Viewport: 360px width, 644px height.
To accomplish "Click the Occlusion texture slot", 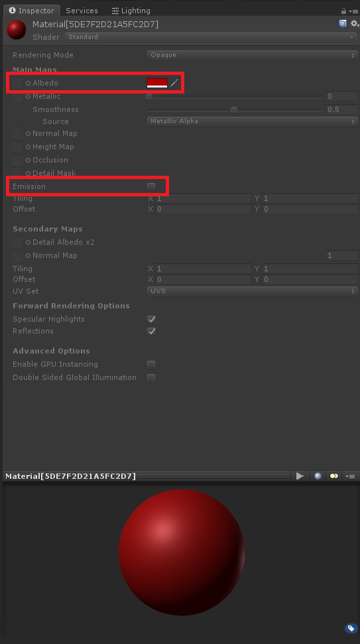I will [17, 160].
